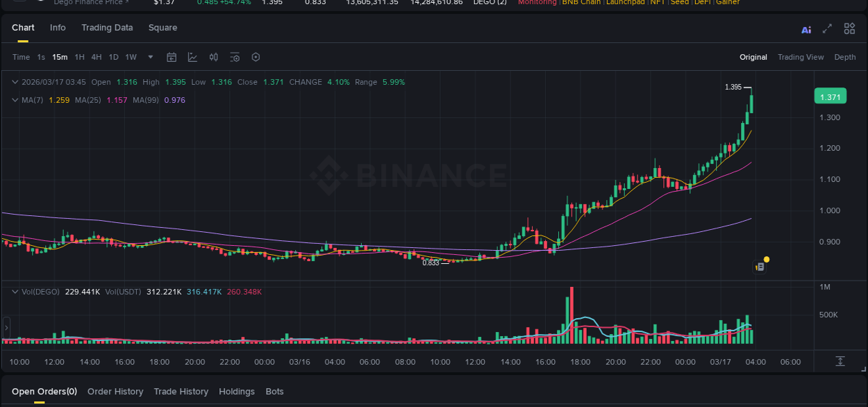Open the date range picker icon
This screenshot has width=868, height=407.
point(172,57)
